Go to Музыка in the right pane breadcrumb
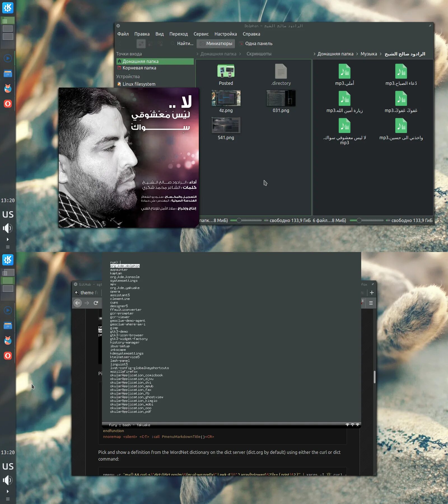This screenshot has width=448, height=504. (369, 54)
